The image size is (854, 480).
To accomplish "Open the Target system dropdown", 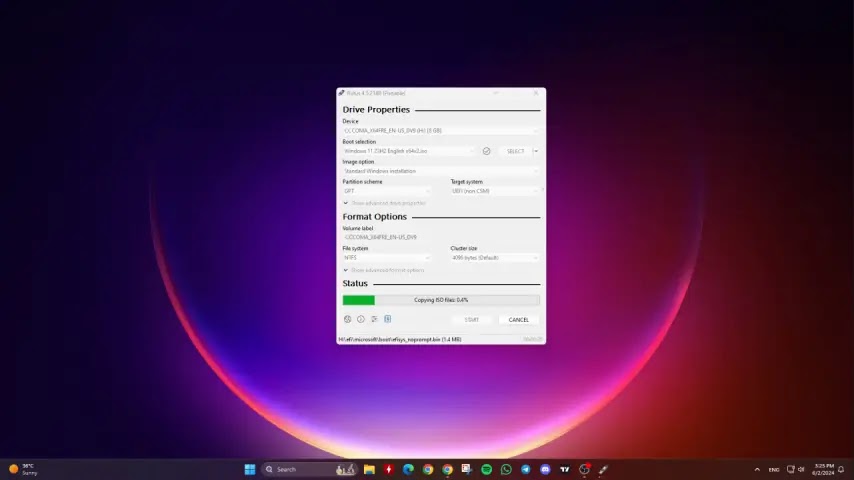I will pyautogui.click(x=495, y=191).
